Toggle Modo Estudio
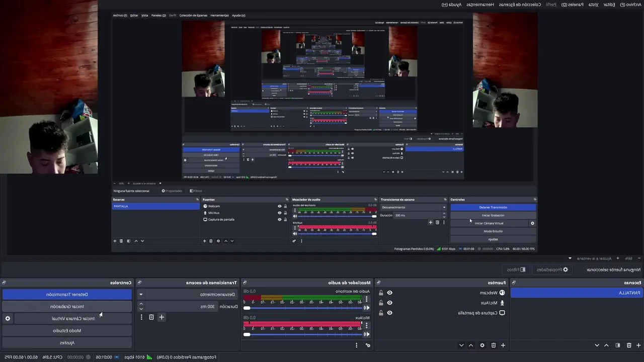 tap(67, 330)
